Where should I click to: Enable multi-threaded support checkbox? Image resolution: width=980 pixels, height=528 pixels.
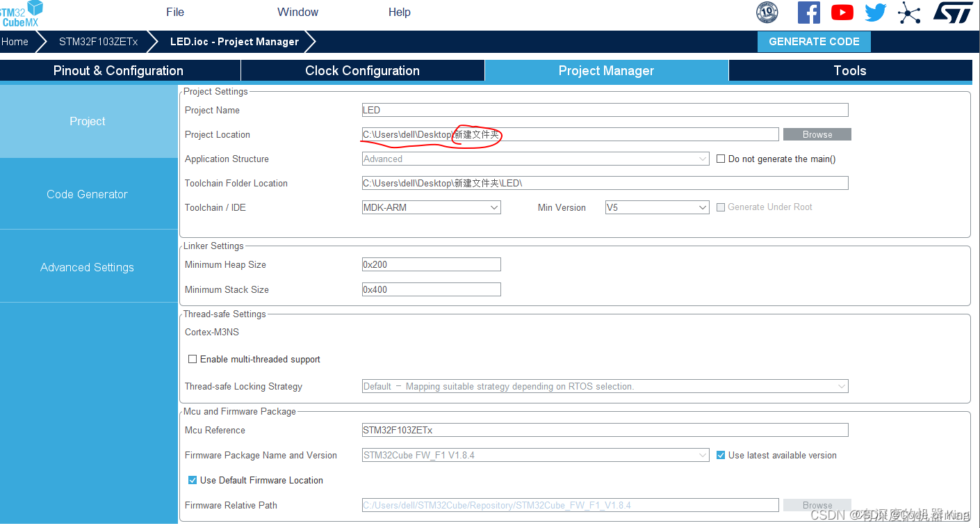tap(193, 360)
